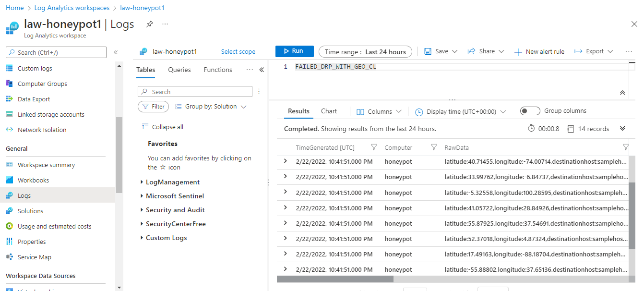Screen dimensions: 644x291
Task: Expand the row with latitude:41.05722
Action: point(286,207)
